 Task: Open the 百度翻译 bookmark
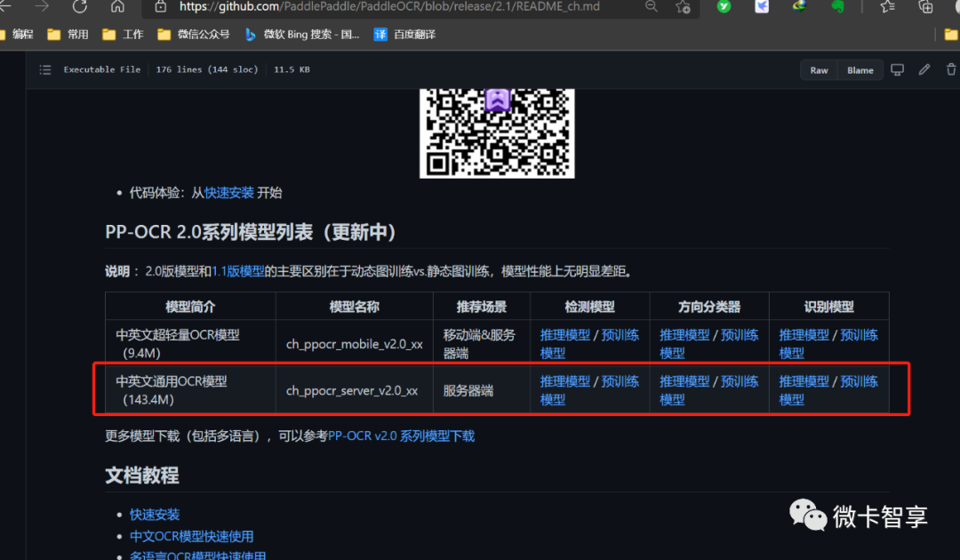click(404, 35)
